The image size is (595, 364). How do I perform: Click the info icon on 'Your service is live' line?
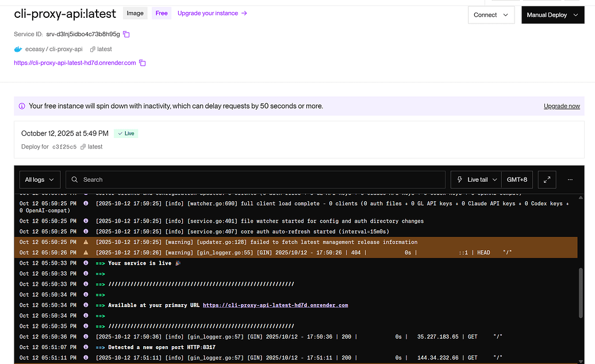click(x=86, y=263)
